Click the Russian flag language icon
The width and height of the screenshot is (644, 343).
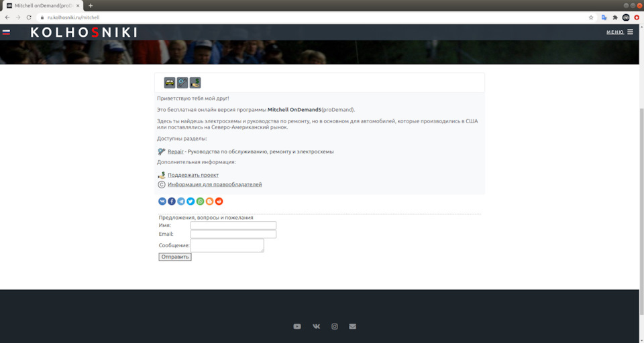(6, 32)
